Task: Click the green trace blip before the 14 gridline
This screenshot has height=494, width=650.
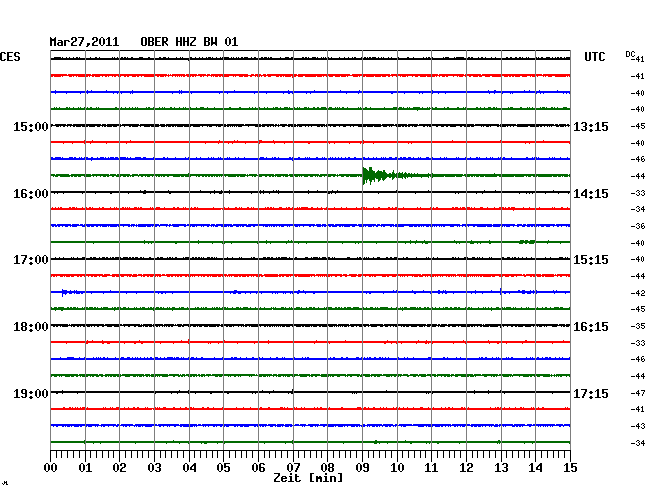Action: 527,242
